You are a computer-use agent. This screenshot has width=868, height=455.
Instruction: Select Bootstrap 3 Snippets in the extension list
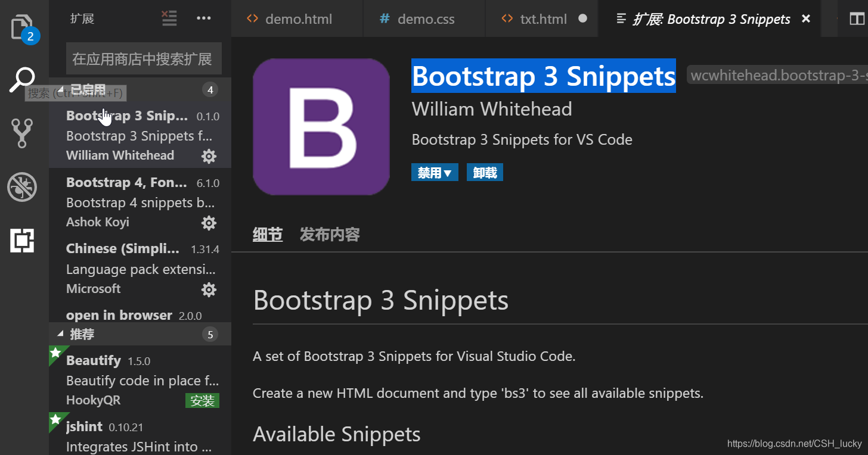tap(139, 135)
